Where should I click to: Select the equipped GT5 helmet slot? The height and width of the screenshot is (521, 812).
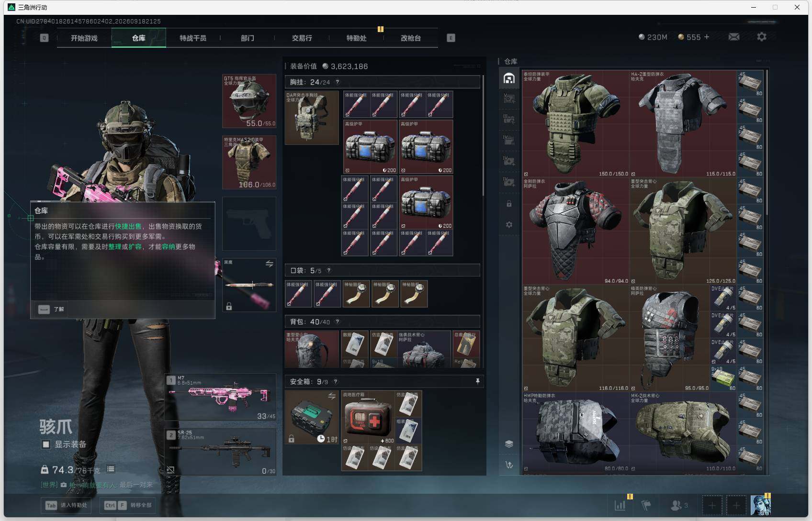(x=249, y=101)
